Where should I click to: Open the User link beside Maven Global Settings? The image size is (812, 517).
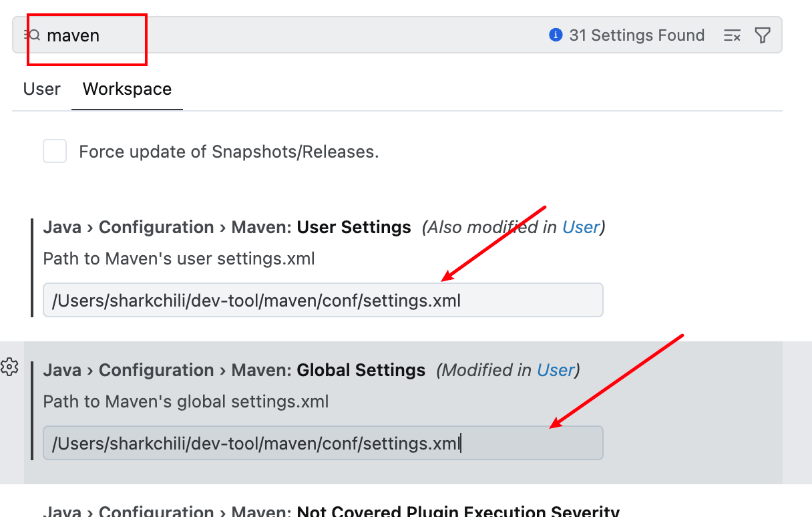click(556, 370)
